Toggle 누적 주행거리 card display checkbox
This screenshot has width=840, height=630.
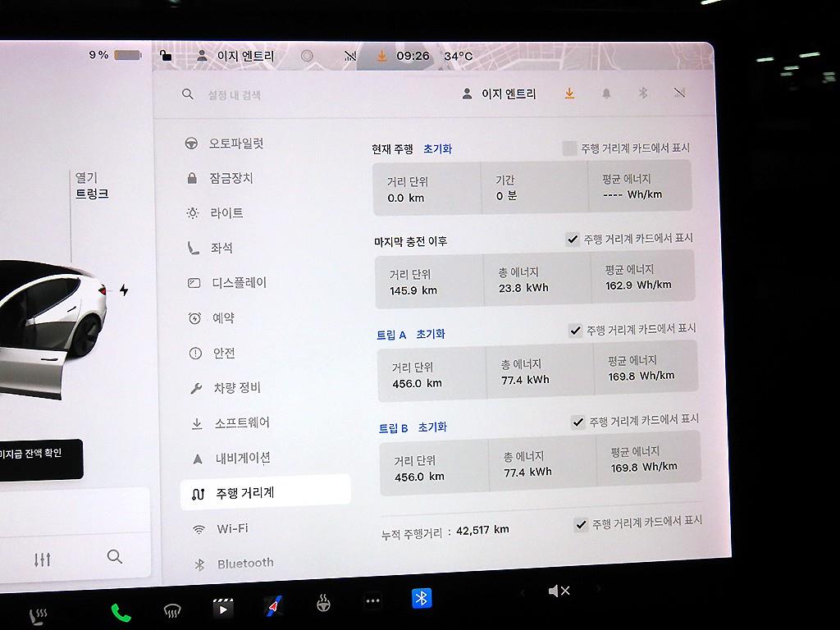pos(581,524)
